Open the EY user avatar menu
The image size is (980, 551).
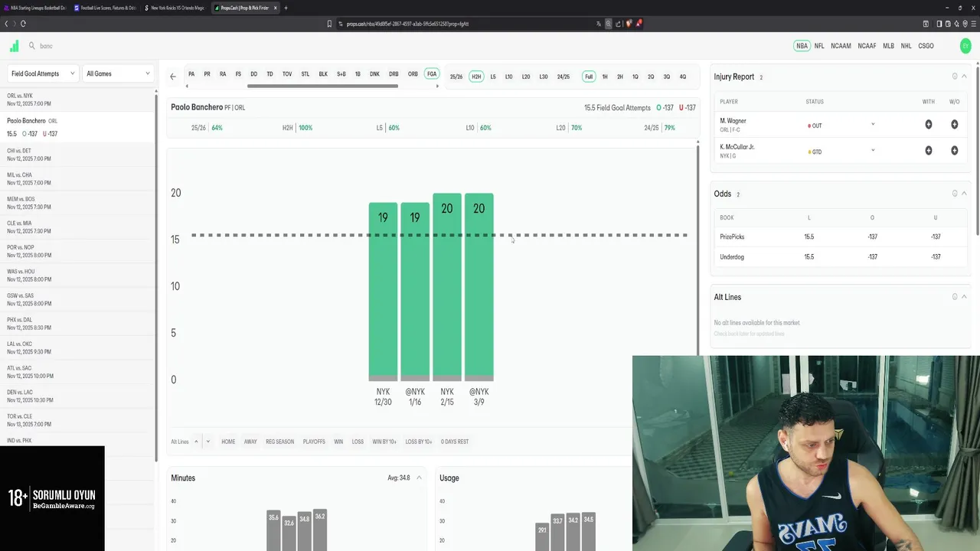[965, 46]
